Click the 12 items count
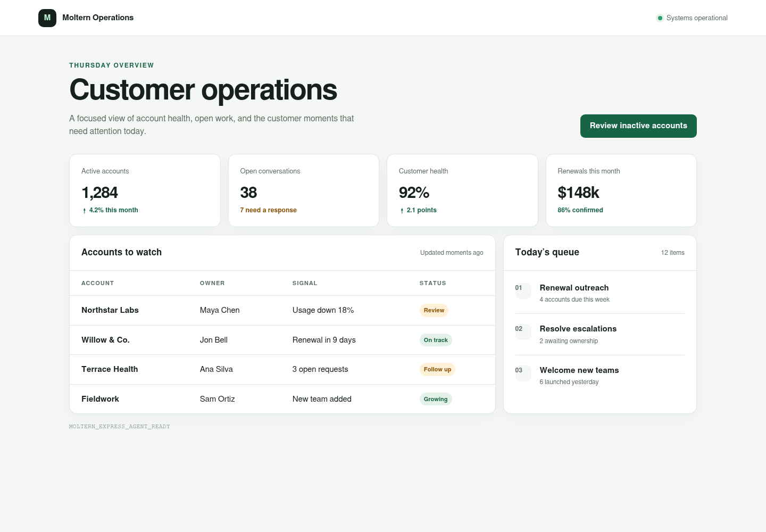Image resolution: width=766 pixels, height=532 pixels. pos(672,253)
